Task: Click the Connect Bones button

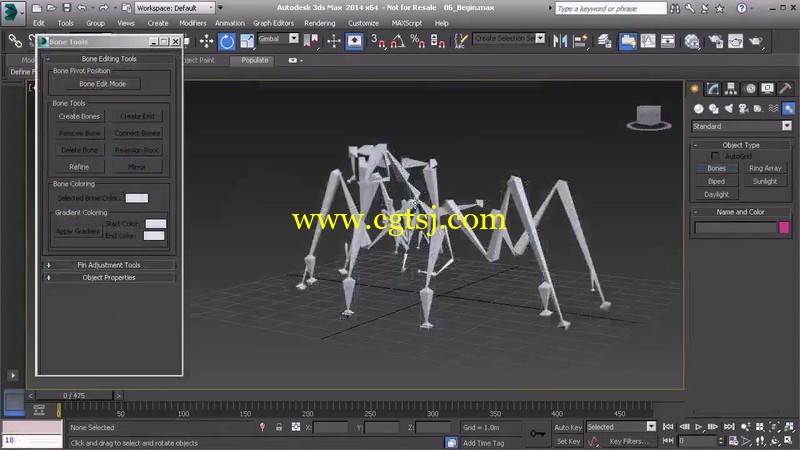Action: [137, 133]
